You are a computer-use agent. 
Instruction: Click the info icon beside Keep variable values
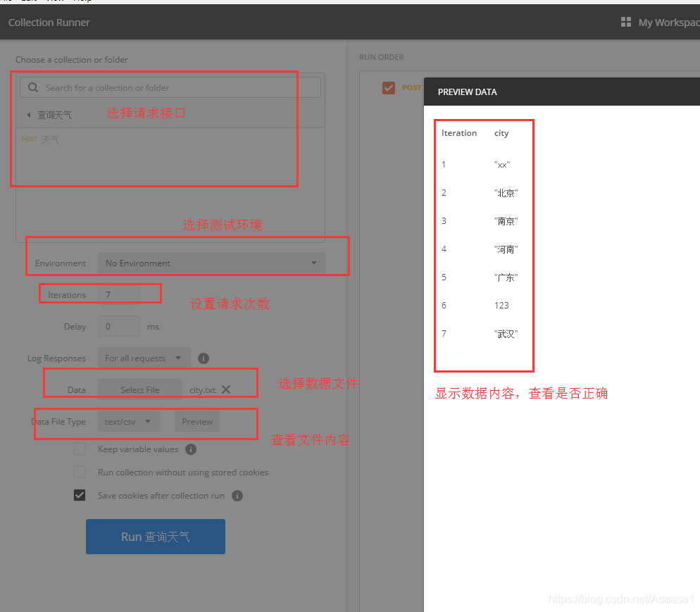click(x=191, y=449)
